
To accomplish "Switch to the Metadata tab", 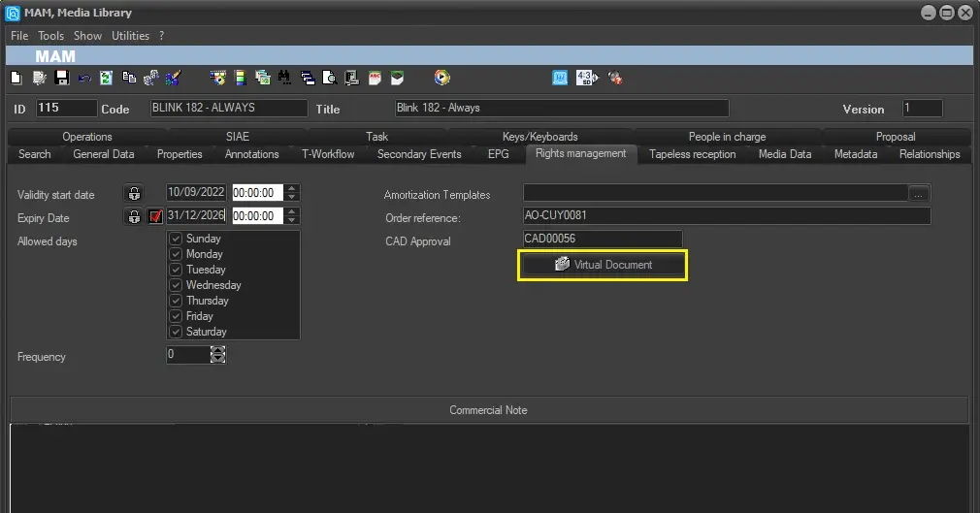I will pos(855,154).
